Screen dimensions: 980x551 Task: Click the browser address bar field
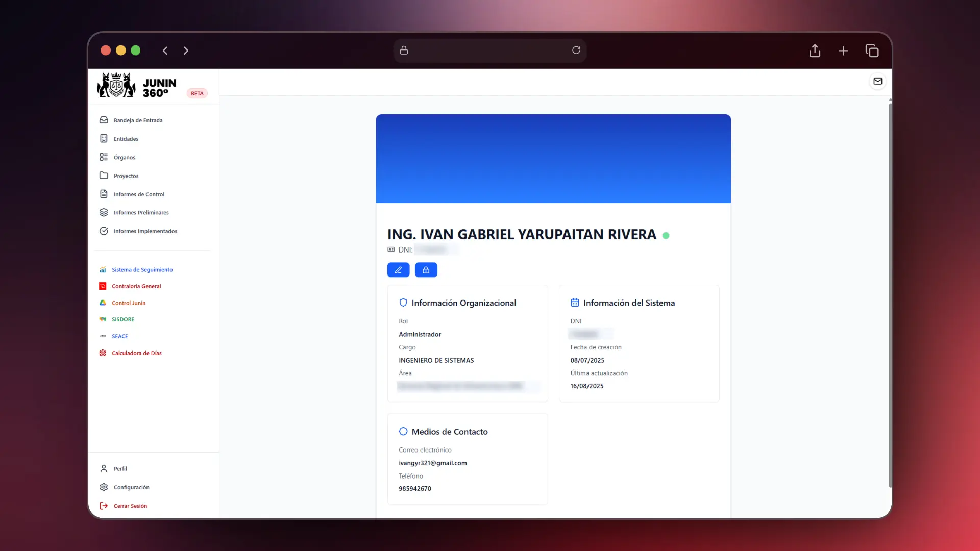coord(489,51)
